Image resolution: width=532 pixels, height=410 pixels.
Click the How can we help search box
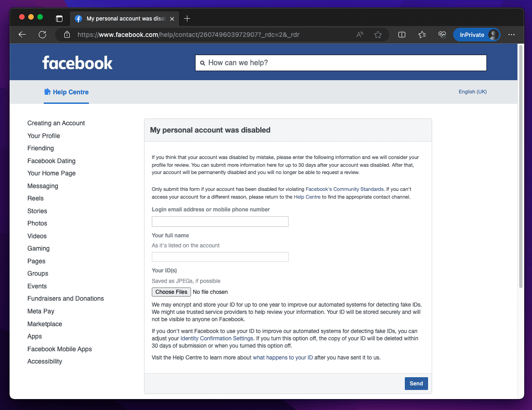coord(341,63)
